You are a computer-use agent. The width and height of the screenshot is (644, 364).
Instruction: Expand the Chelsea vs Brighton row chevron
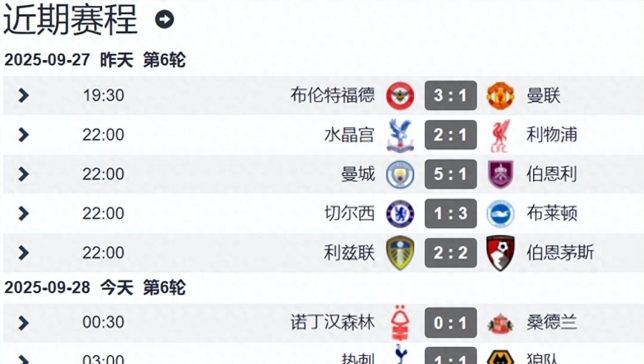(x=24, y=213)
